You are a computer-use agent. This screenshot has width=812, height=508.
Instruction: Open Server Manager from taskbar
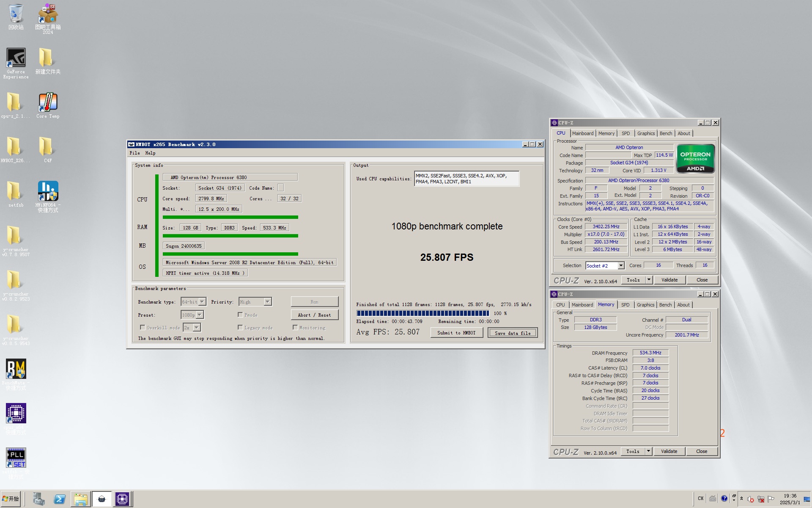click(38, 499)
